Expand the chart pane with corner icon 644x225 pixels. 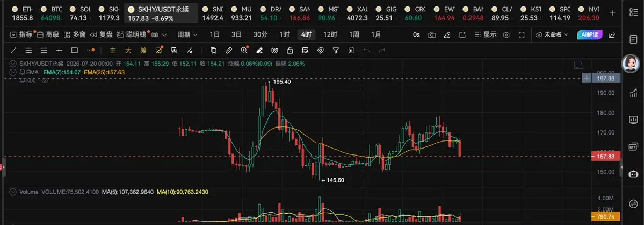(x=578, y=65)
